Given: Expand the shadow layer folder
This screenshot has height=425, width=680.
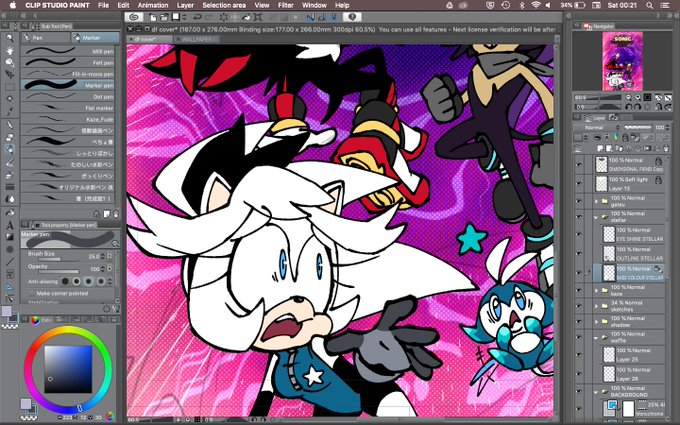Looking at the screenshot, I should (596, 321).
